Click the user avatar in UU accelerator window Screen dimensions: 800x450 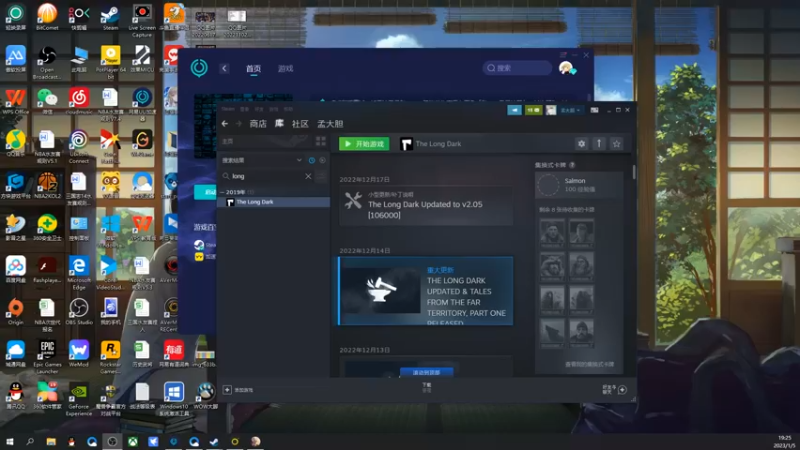point(566,67)
